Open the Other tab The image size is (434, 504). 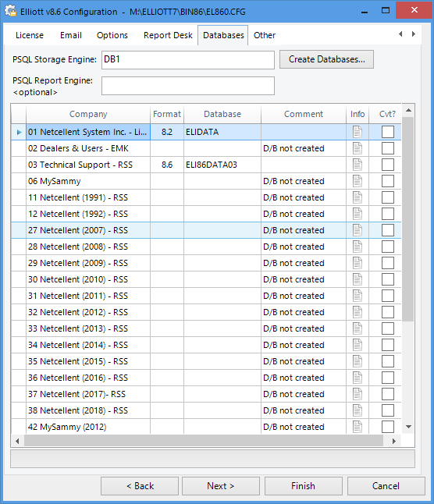(265, 35)
